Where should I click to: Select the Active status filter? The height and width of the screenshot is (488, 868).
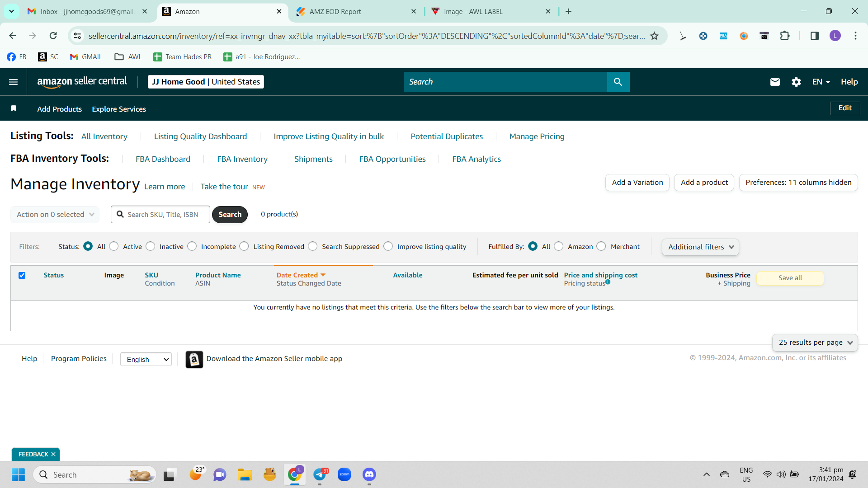(x=114, y=246)
